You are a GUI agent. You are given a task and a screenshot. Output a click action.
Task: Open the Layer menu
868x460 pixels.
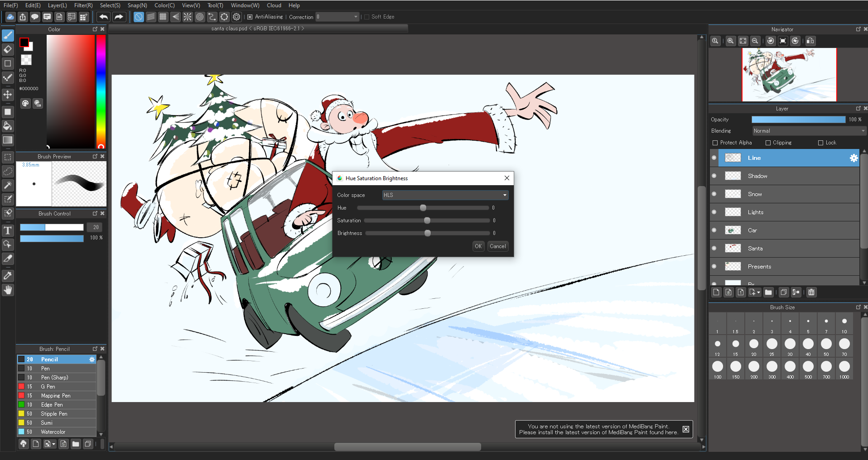click(x=57, y=5)
